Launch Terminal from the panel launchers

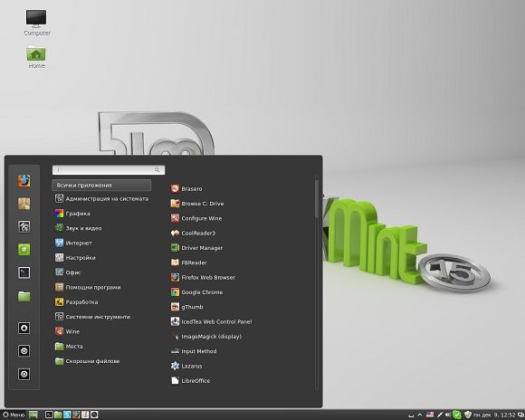coord(49,415)
